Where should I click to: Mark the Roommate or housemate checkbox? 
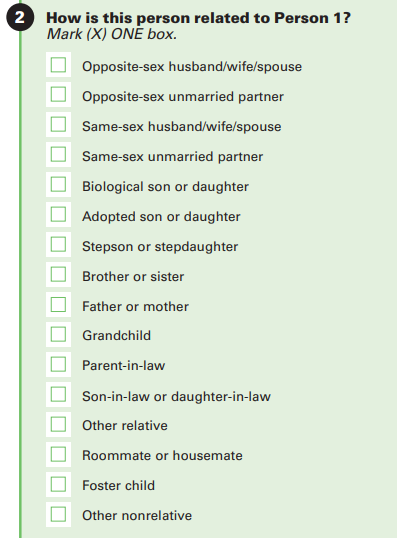tap(58, 454)
